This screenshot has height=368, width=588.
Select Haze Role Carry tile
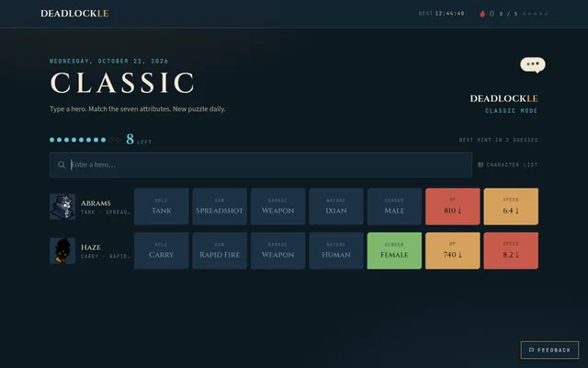[162, 250]
